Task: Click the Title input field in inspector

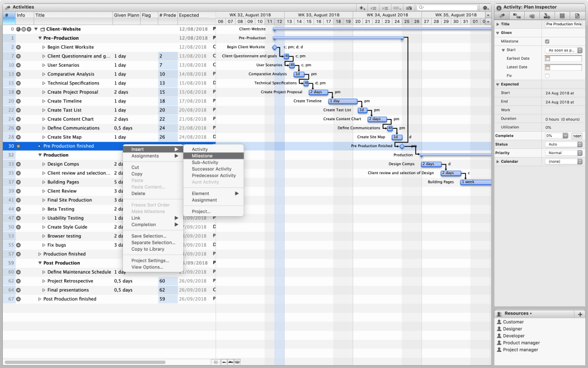Action: [563, 24]
